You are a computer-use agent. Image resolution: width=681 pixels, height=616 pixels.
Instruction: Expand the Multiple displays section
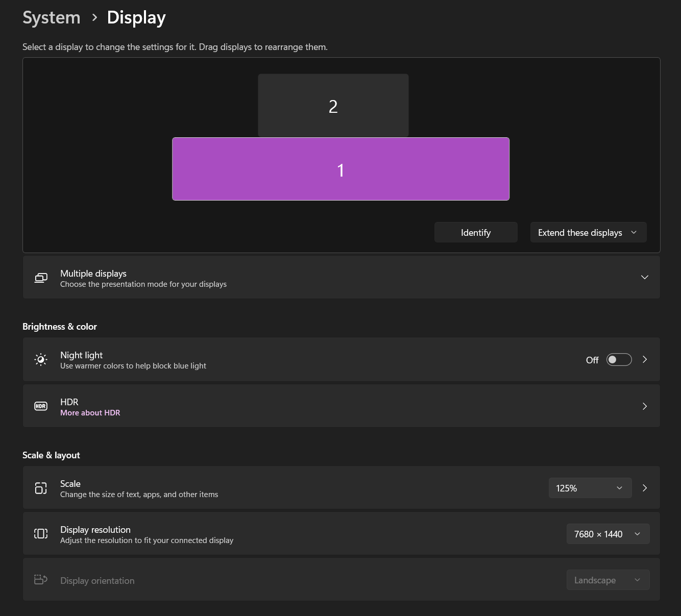tap(645, 277)
